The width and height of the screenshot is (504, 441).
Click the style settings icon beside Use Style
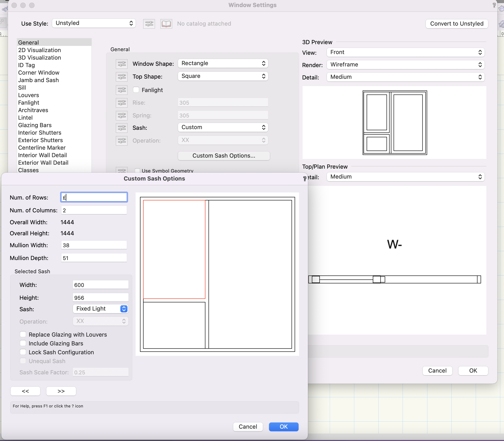coord(149,24)
